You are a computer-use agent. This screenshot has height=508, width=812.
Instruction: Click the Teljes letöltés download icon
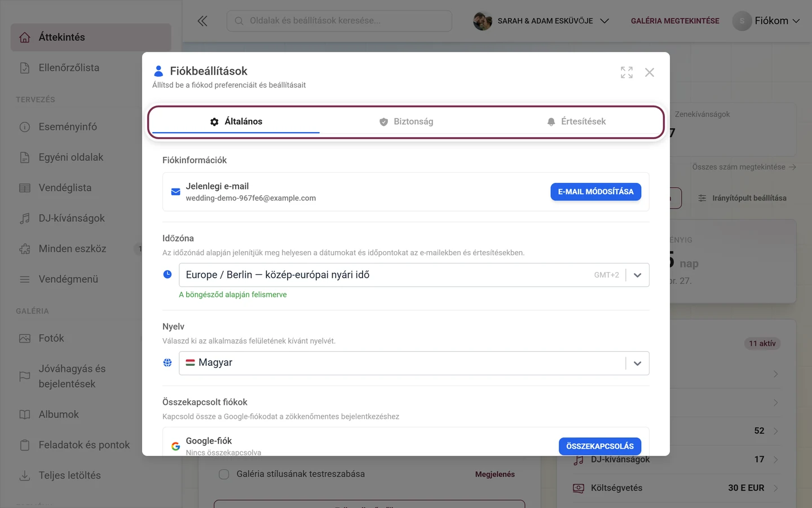[x=25, y=476]
